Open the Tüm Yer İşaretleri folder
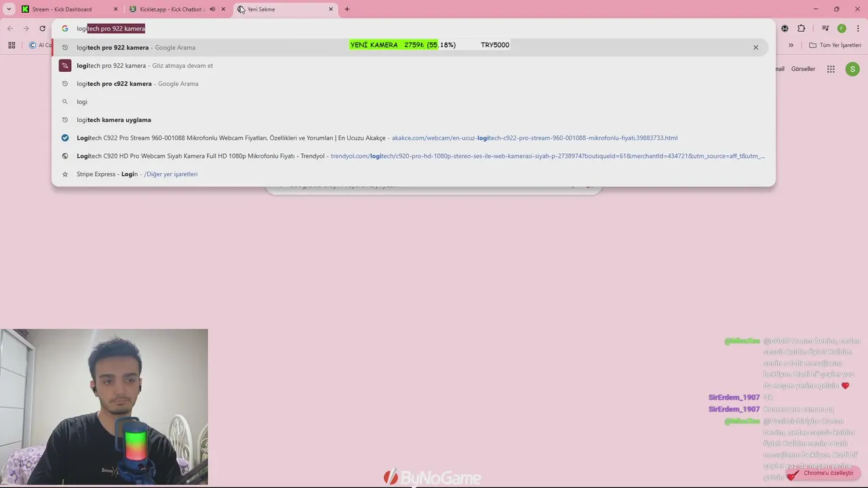 [x=835, y=45]
